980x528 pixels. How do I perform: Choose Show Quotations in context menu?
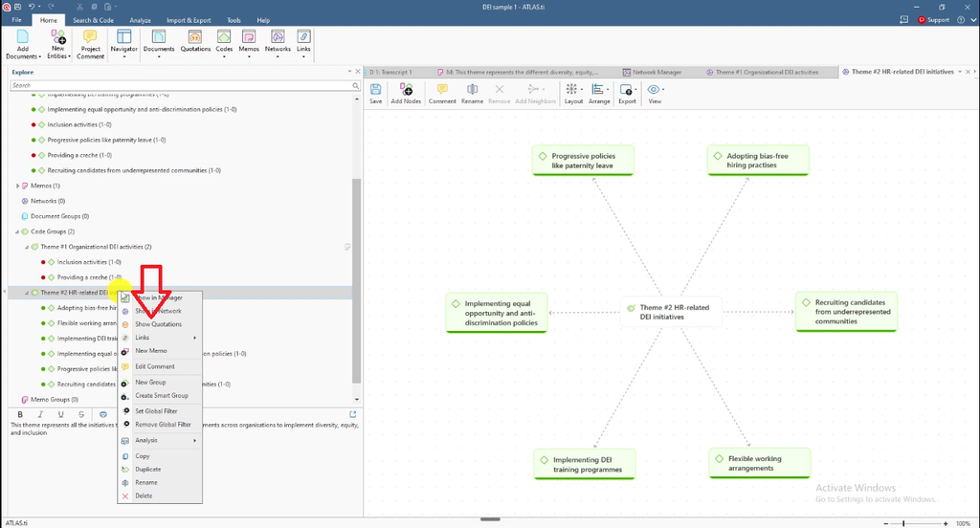[160, 324]
